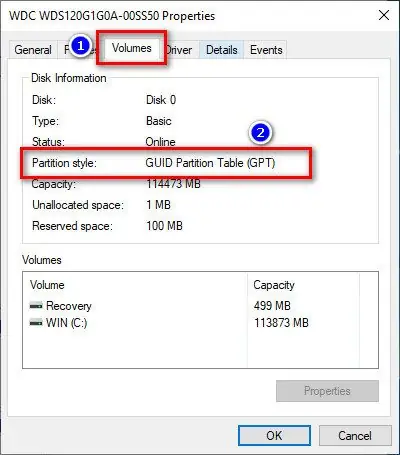Click the OK button
The height and width of the screenshot is (455, 400).
(x=274, y=435)
